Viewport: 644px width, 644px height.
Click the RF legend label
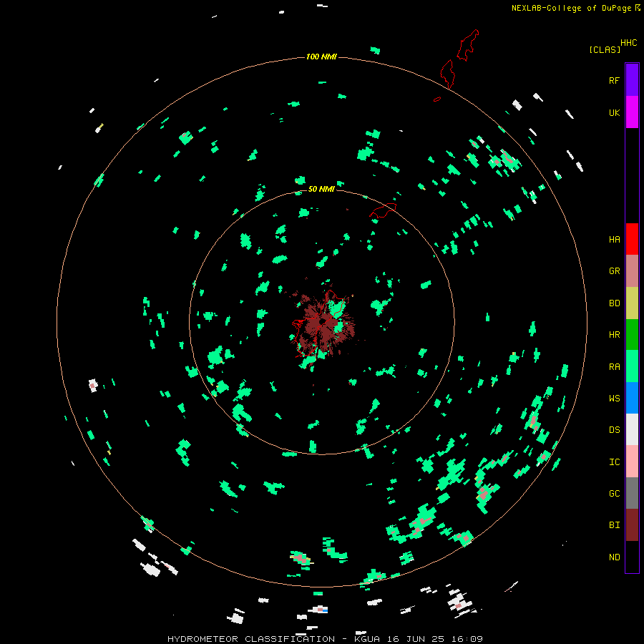pos(614,80)
